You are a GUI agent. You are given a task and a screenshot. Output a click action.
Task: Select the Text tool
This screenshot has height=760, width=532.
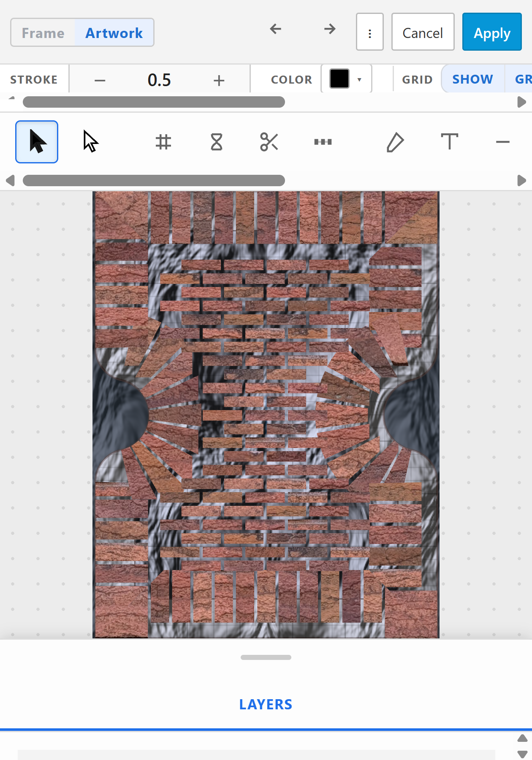(449, 142)
